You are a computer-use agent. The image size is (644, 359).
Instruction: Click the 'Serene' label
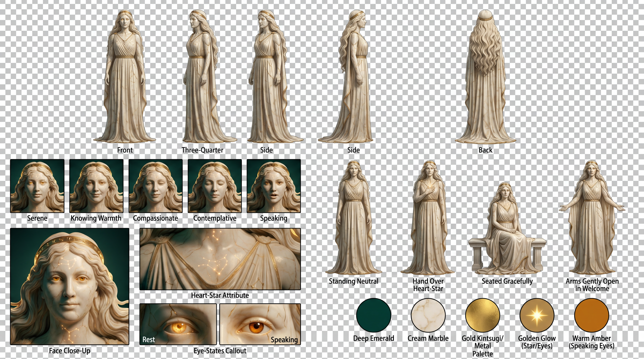click(x=37, y=218)
